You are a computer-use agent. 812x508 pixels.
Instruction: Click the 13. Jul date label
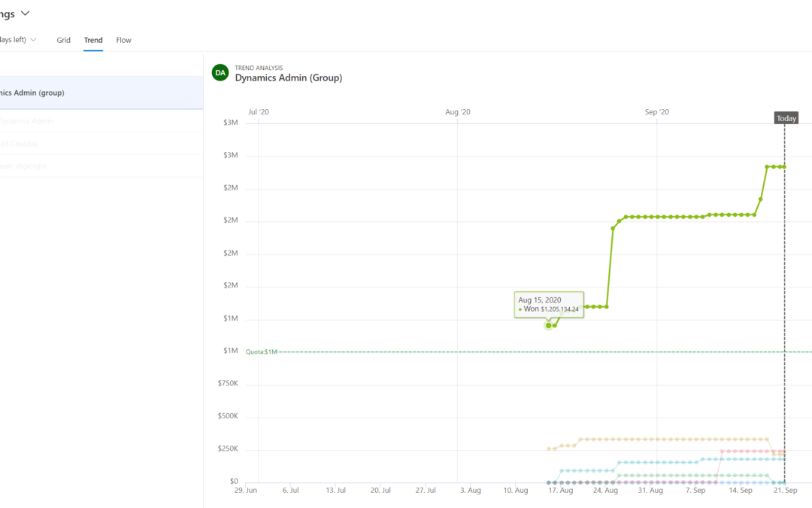point(335,491)
